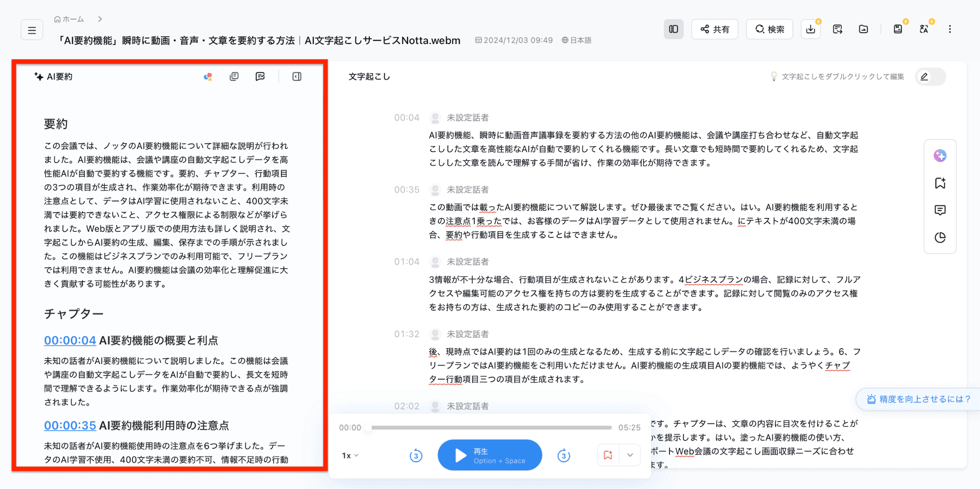The image size is (980, 489).
Task: Rewind 3 seconds
Action: [x=416, y=455]
